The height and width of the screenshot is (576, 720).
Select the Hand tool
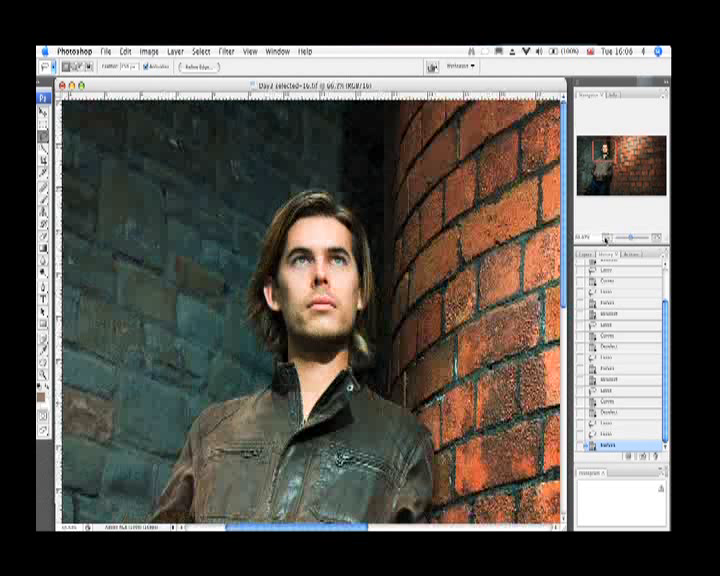pyautogui.click(x=43, y=362)
